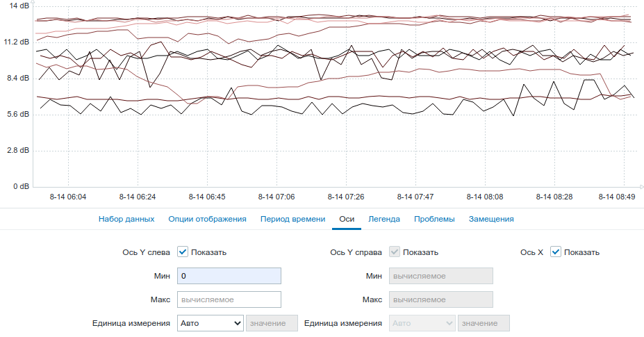This screenshot has width=644, height=337.
Task: Click the 8-14 07:06 time label
Action: (x=276, y=197)
